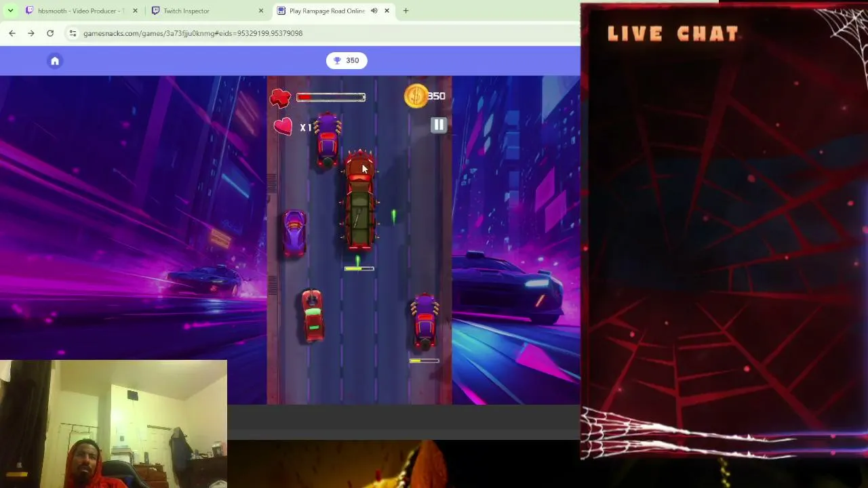868x488 pixels.
Task: Open the tab search dropdown in Chrome
Action: tap(10, 11)
